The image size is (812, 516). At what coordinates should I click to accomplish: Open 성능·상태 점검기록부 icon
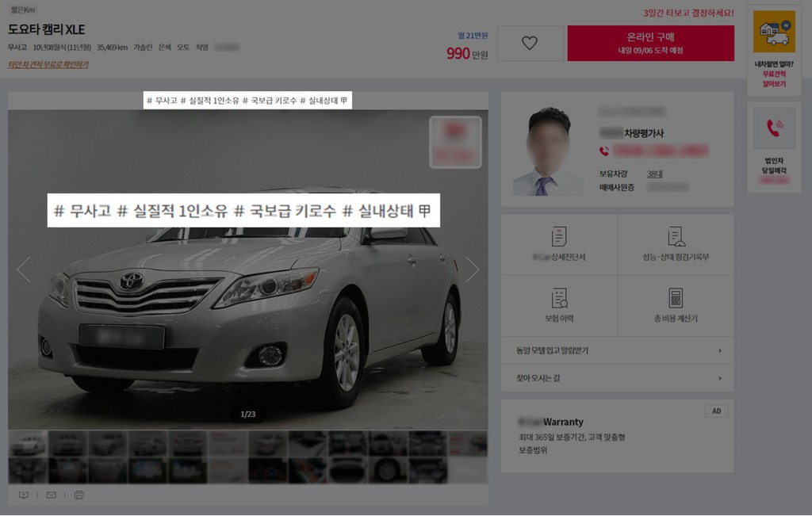tap(676, 236)
